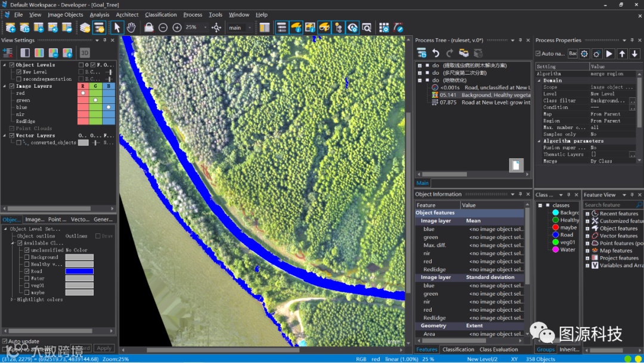
Task: Switch to the Class Evaluation tab
Action: [x=499, y=349]
